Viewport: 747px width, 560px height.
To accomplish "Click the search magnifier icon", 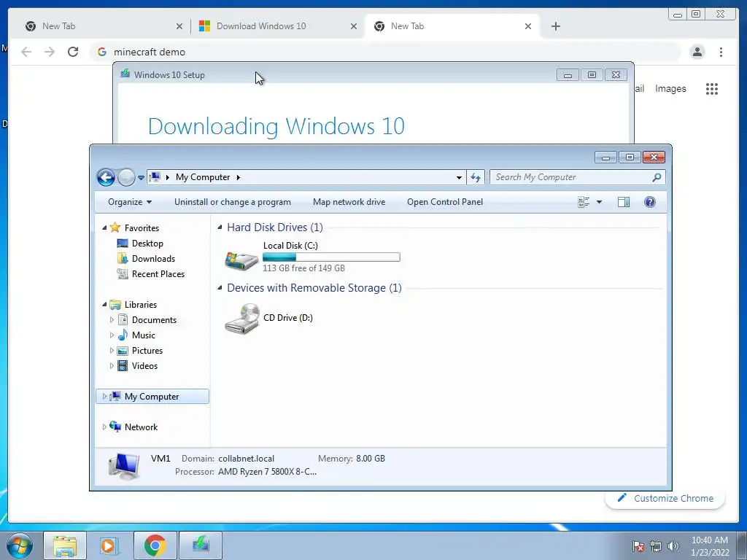I will [x=657, y=177].
